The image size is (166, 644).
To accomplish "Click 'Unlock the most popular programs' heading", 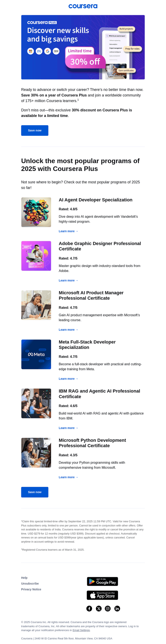I will coord(80,165).
